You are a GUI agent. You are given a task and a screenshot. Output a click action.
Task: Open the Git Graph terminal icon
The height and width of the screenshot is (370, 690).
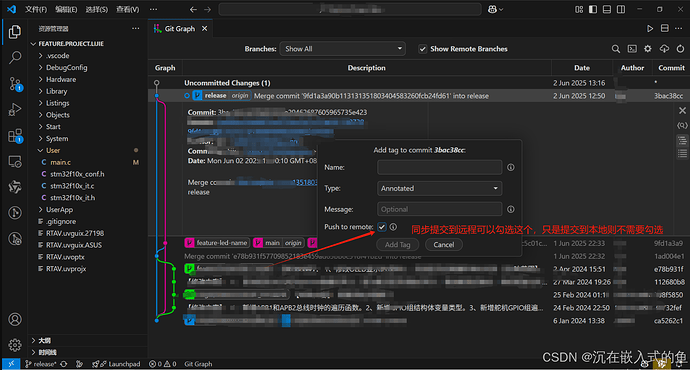pos(632,49)
